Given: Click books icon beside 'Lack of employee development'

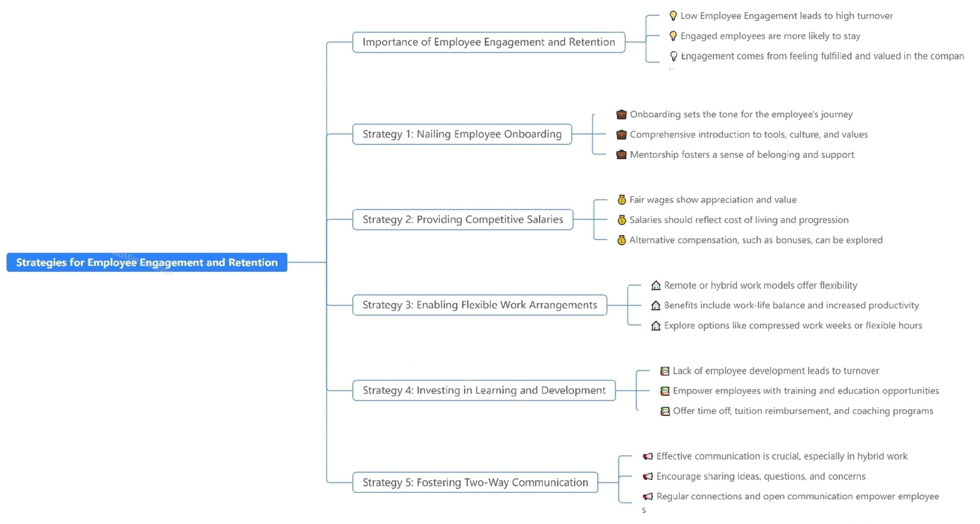Looking at the screenshot, I should click(665, 371).
